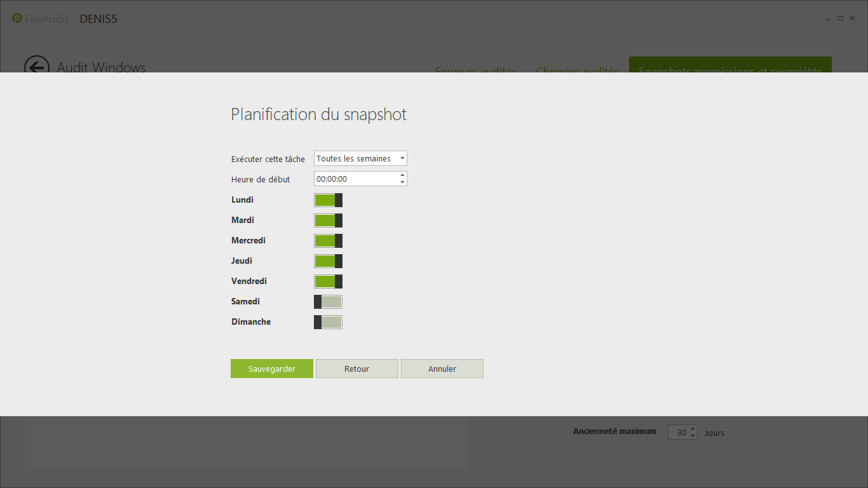This screenshot has height=488, width=868.
Task: Click the FileAudit logo icon
Action: 17,18
